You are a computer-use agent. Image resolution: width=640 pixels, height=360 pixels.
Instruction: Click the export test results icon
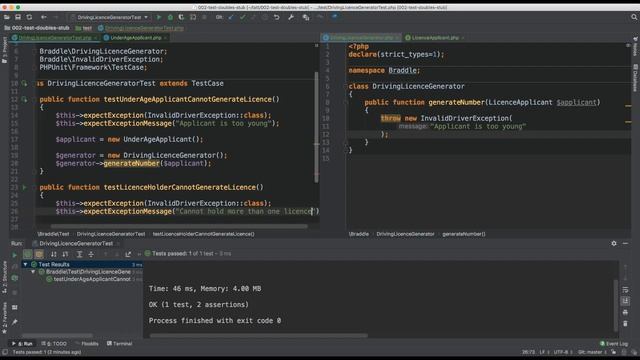(128, 254)
